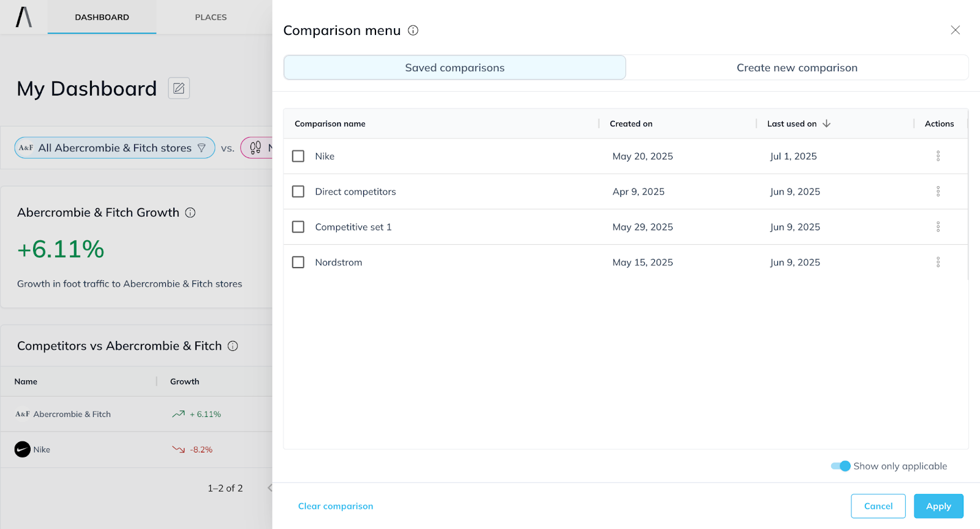980x529 pixels.
Task: Apply the selected comparison
Action: coord(938,506)
